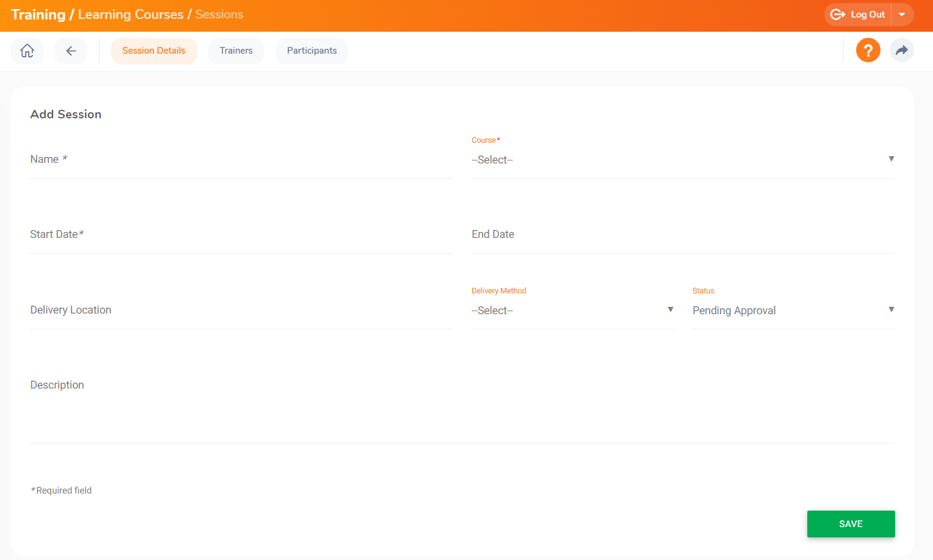Viewport: 933px width, 560px height.
Task: Open the Trainers tab
Action: [x=236, y=51]
